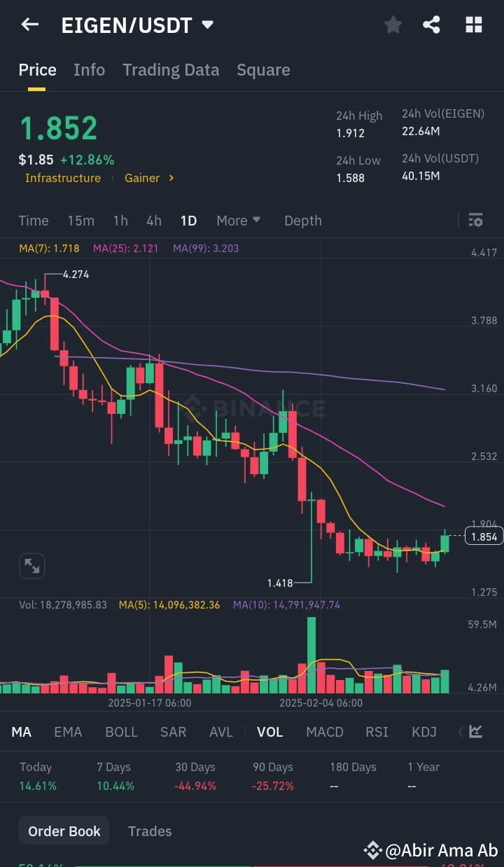Tap the back arrow to exit chart
This screenshot has height=867, width=504.
(29, 24)
